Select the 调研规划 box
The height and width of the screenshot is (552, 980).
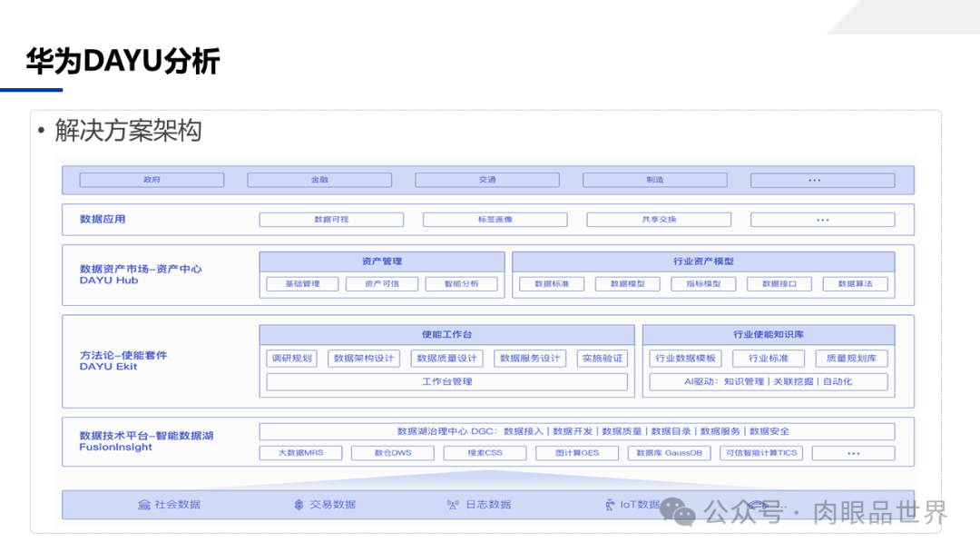pyautogui.click(x=292, y=359)
